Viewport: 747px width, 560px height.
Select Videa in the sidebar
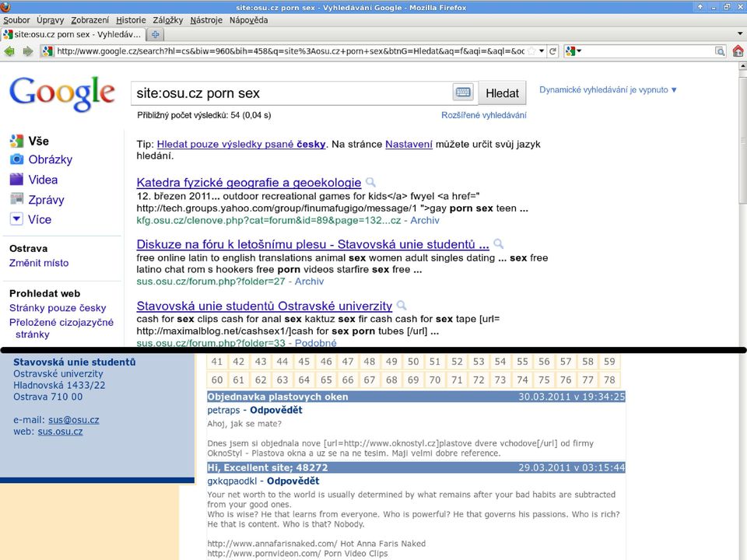coord(43,180)
